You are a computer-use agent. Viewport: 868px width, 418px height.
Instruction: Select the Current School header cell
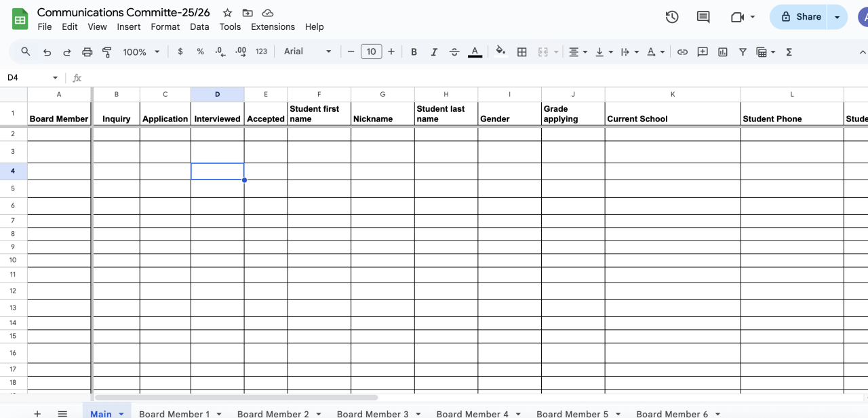tap(673, 114)
